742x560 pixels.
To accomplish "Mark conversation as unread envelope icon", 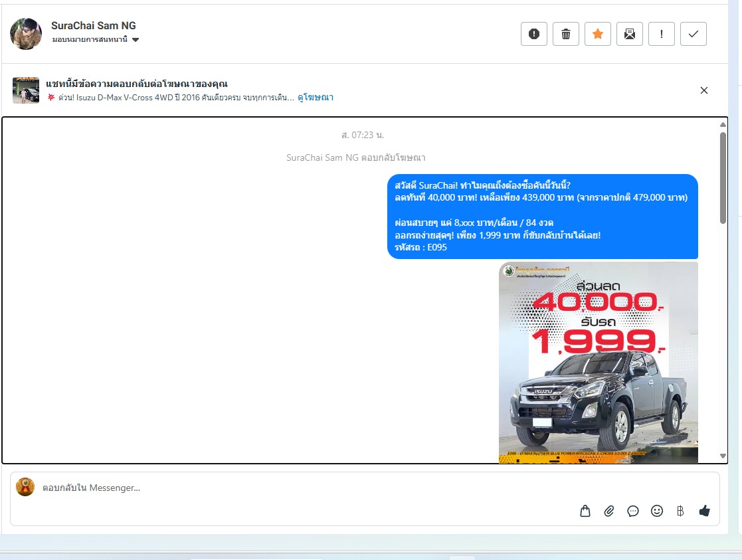I will click(630, 34).
